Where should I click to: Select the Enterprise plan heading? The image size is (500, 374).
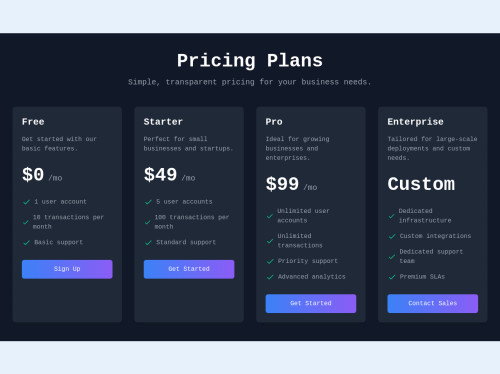(x=415, y=122)
